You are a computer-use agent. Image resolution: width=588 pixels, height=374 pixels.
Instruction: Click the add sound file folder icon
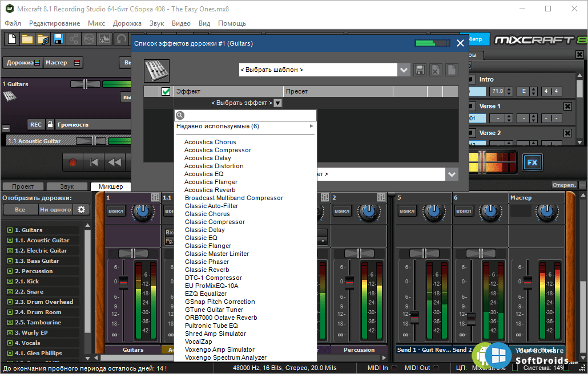[43, 39]
